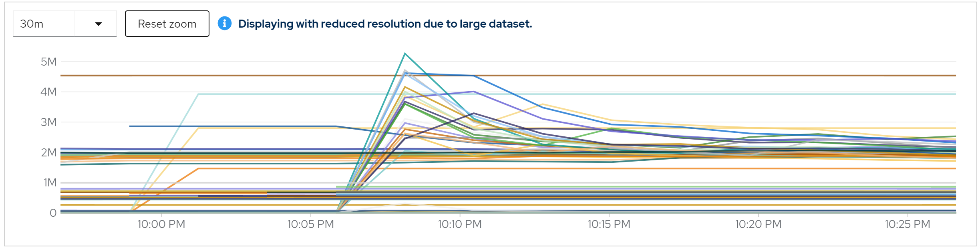Click the dark blue line starting near 3M
980x250 pixels.
[x=232, y=126]
